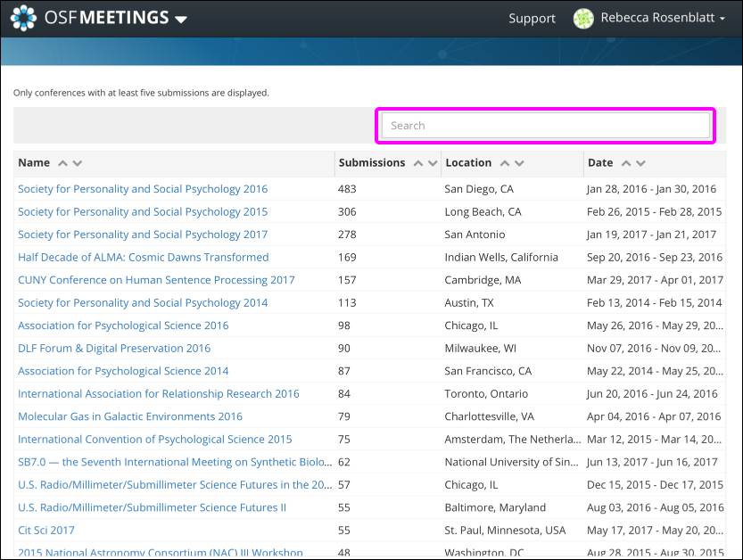Screen dimensions: 743x560
Task: Sort Submissions column ascending
Action: [x=418, y=163]
